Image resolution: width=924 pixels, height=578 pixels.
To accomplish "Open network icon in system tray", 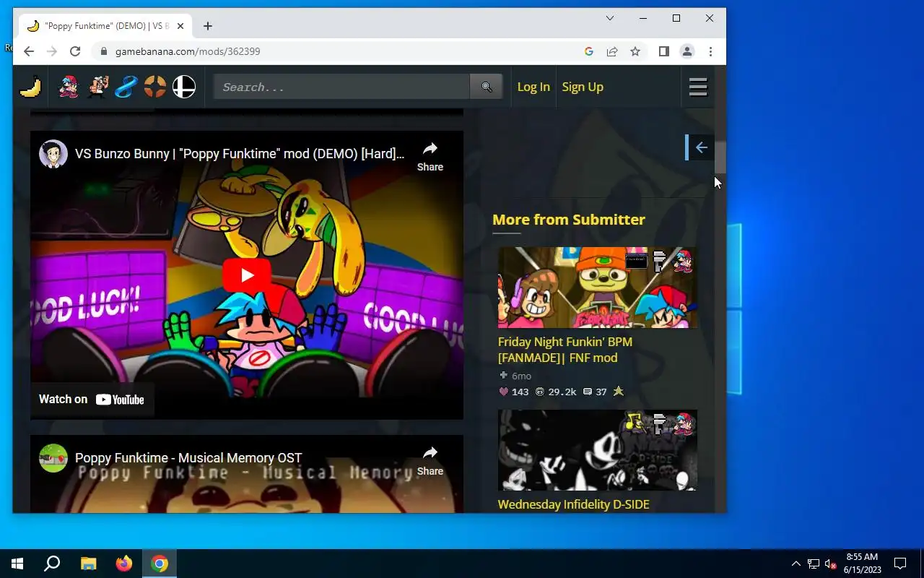I will tap(814, 564).
